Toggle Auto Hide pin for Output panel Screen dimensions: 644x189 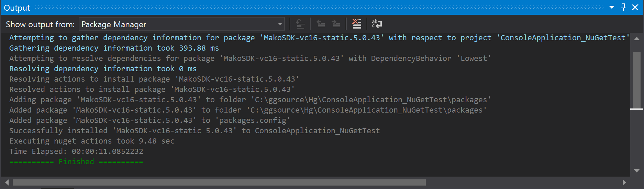[x=623, y=7]
